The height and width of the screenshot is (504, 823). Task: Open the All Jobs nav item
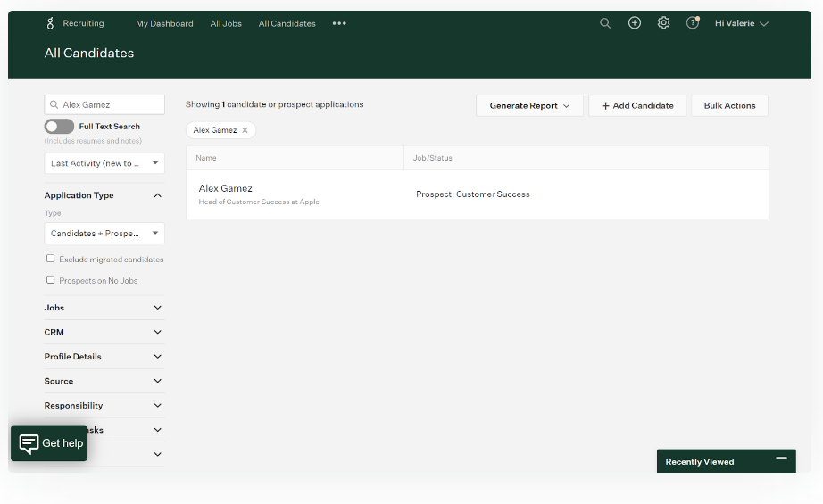[x=226, y=24]
